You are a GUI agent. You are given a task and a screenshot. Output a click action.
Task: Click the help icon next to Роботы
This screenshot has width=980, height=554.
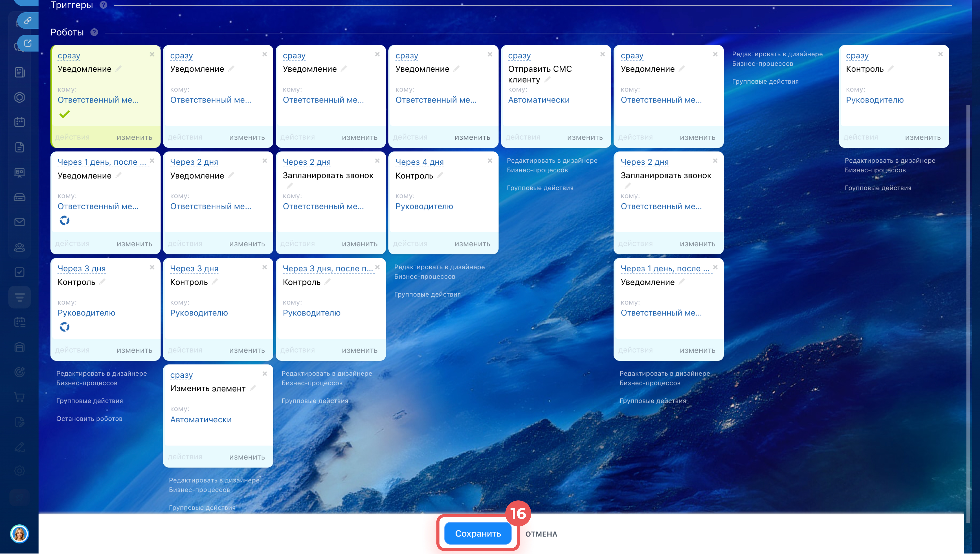(94, 32)
